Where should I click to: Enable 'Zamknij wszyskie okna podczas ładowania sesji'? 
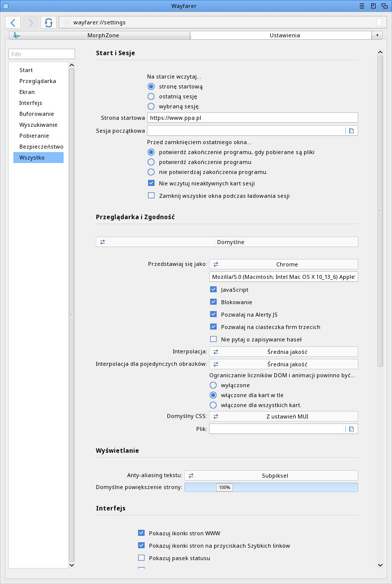click(151, 195)
